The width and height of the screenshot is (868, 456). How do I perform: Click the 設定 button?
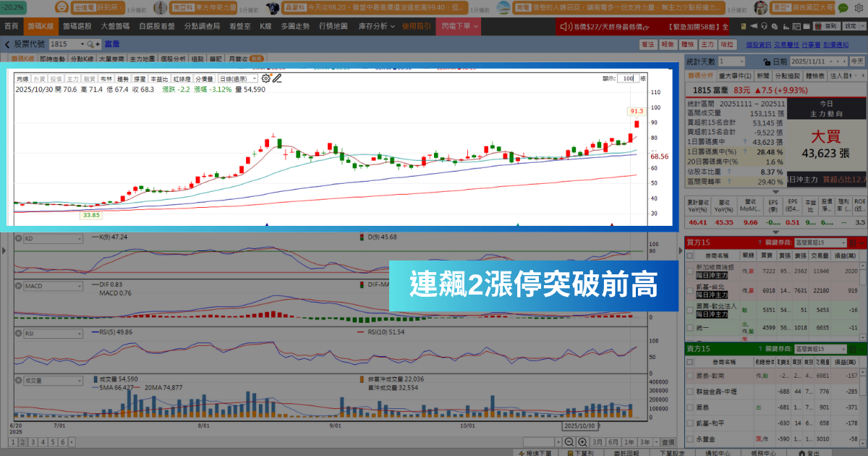click(x=853, y=26)
